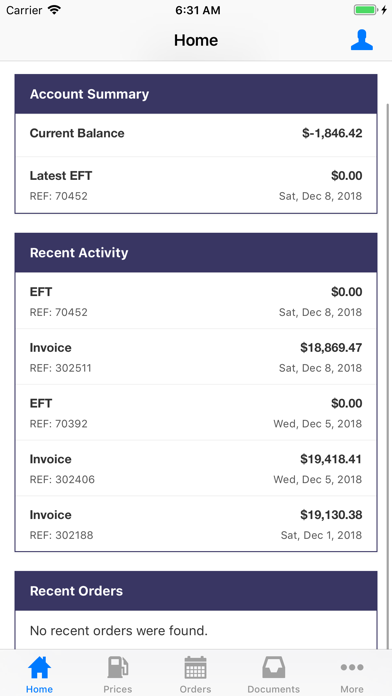The width and height of the screenshot is (392, 696).
Task: Open the Latest EFT entry REF 70452
Action: point(196,185)
